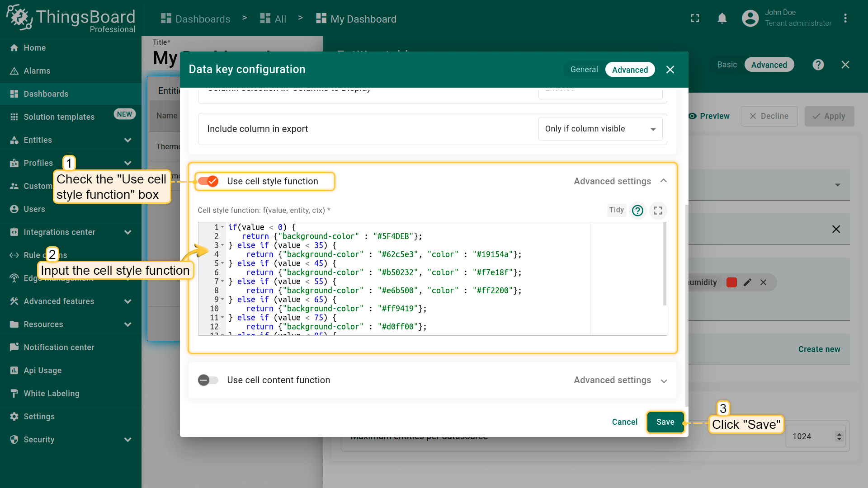
Task: Open Include column in export dropdown
Action: (600, 129)
